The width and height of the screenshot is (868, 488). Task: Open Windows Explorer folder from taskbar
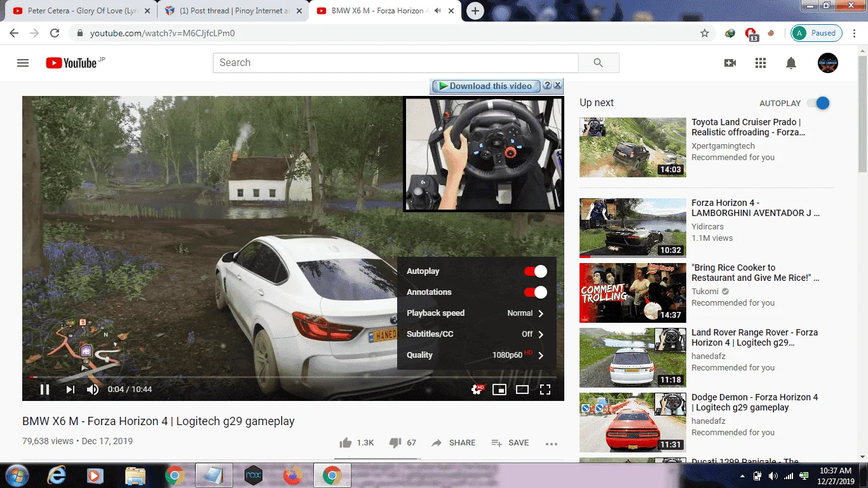pos(135,475)
